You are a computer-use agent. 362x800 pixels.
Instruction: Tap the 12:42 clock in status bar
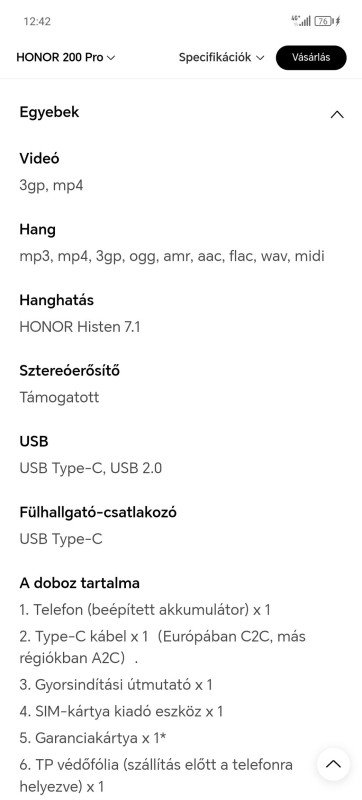tap(37, 21)
